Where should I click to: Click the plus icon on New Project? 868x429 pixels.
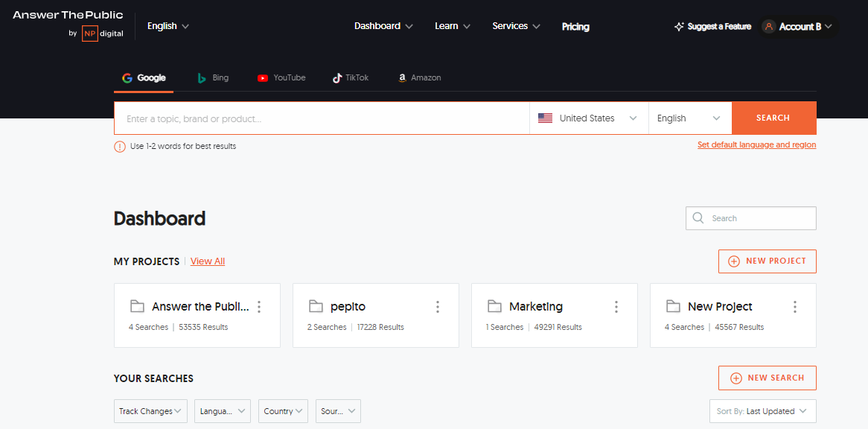click(x=734, y=261)
